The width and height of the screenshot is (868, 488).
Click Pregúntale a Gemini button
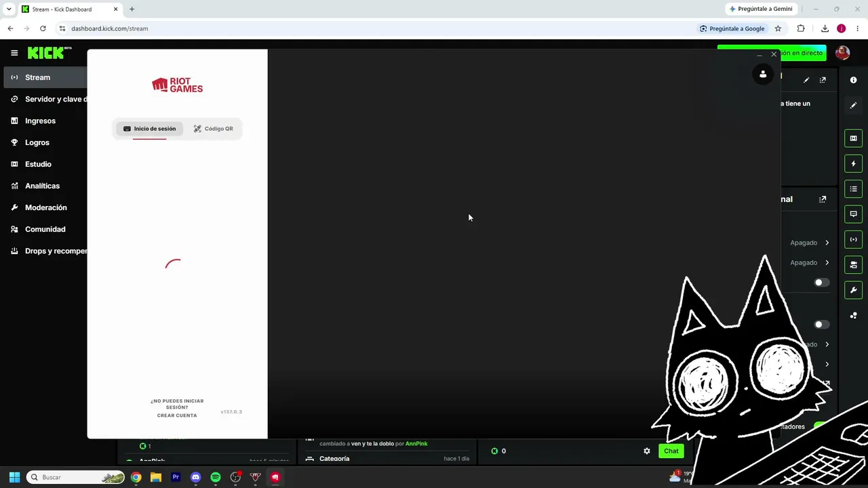[x=761, y=9]
